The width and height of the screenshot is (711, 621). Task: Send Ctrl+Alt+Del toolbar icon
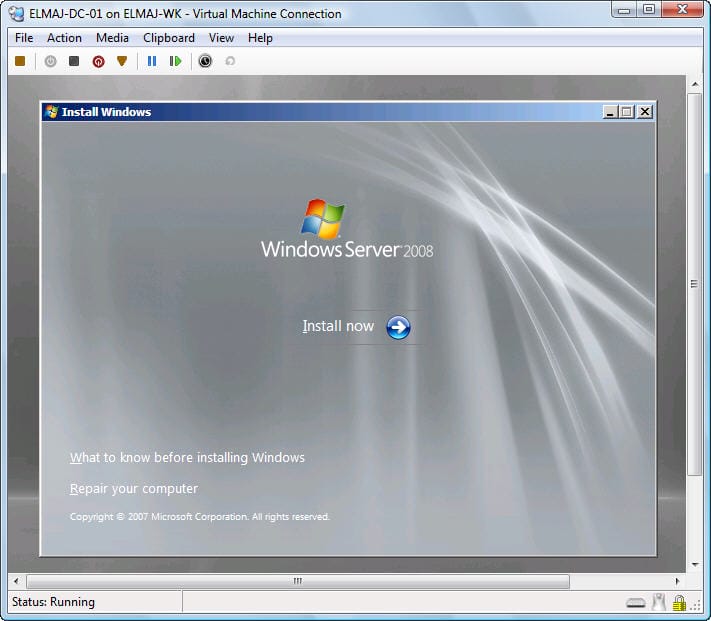pyautogui.click(x=20, y=61)
